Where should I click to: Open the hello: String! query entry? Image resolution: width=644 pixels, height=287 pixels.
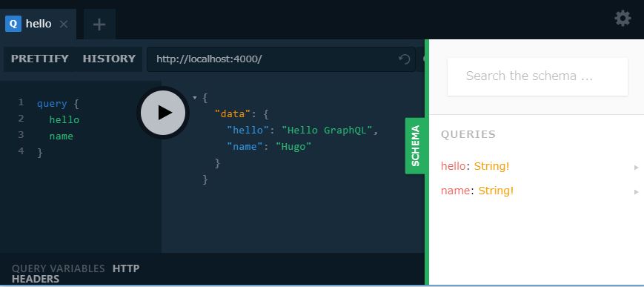tap(537, 167)
